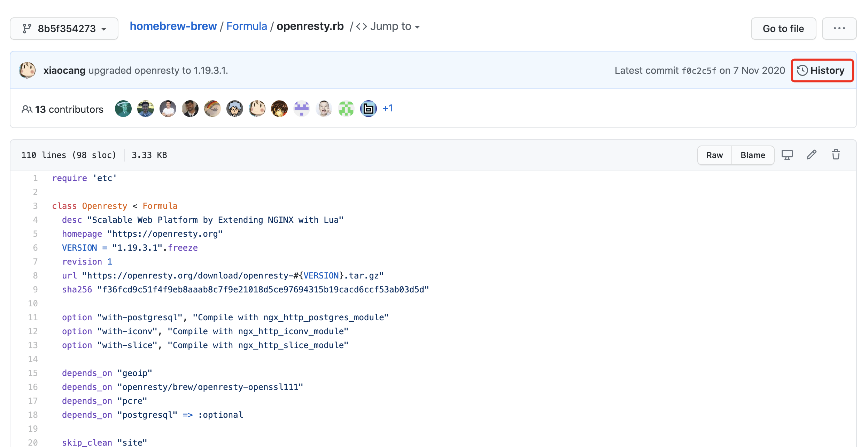Open the Raw file view

[x=714, y=155]
